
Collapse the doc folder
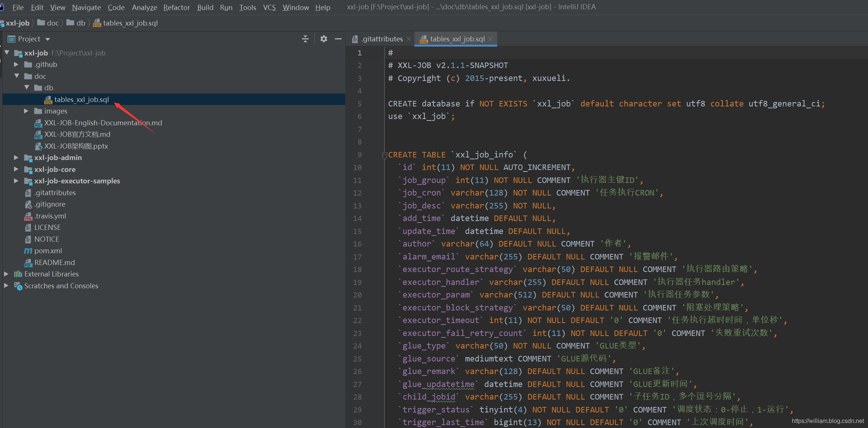(x=17, y=76)
